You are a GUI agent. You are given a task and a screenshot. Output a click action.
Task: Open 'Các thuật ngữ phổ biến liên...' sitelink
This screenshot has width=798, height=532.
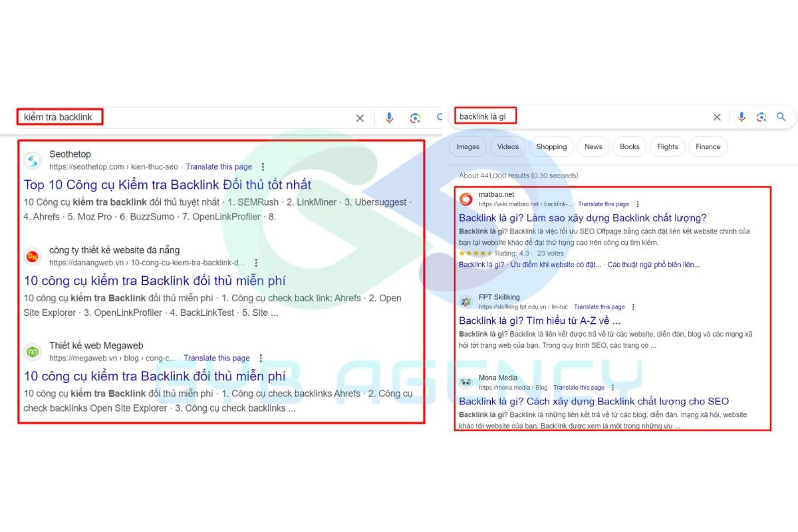coord(653,265)
